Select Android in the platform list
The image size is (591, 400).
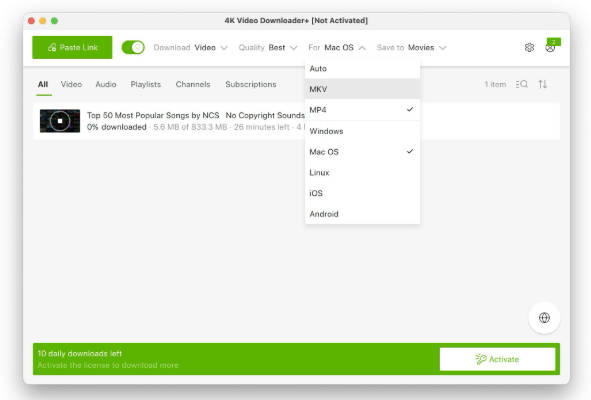click(362, 214)
